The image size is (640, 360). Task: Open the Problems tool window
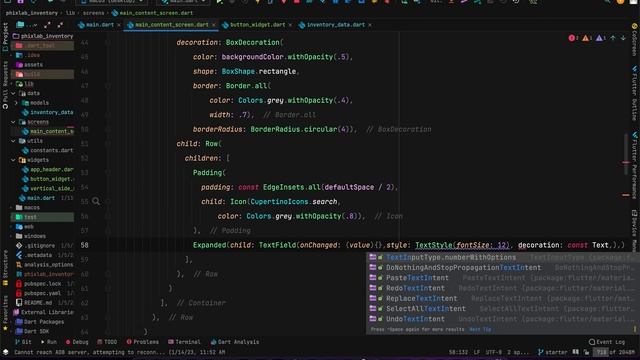(x=142, y=342)
